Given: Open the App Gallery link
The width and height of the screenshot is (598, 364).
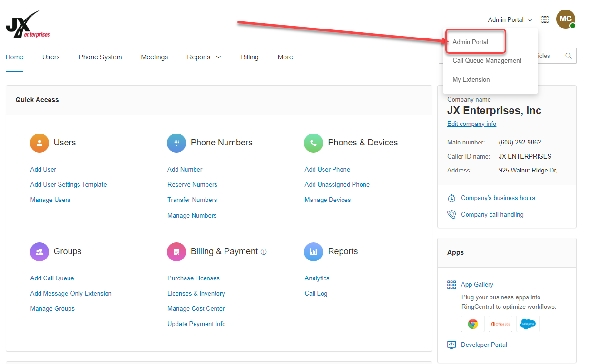Looking at the screenshot, I should [477, 284].
